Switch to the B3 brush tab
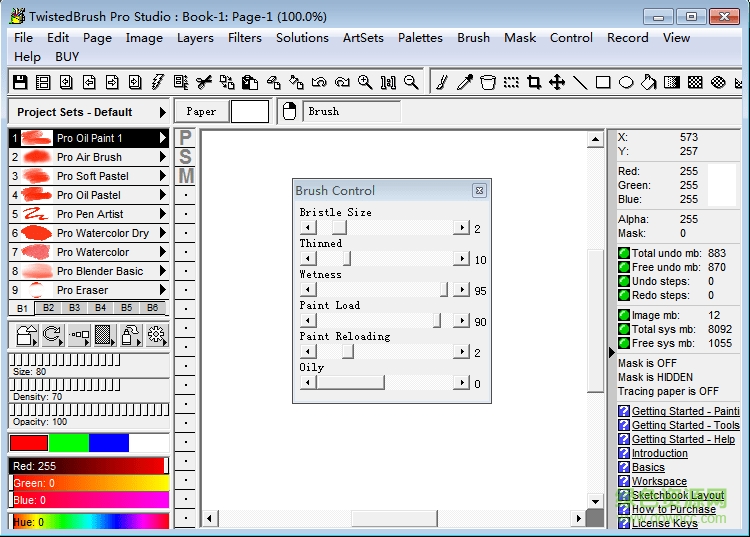This screenshot has width=750, height=537. tap(74, 308)
